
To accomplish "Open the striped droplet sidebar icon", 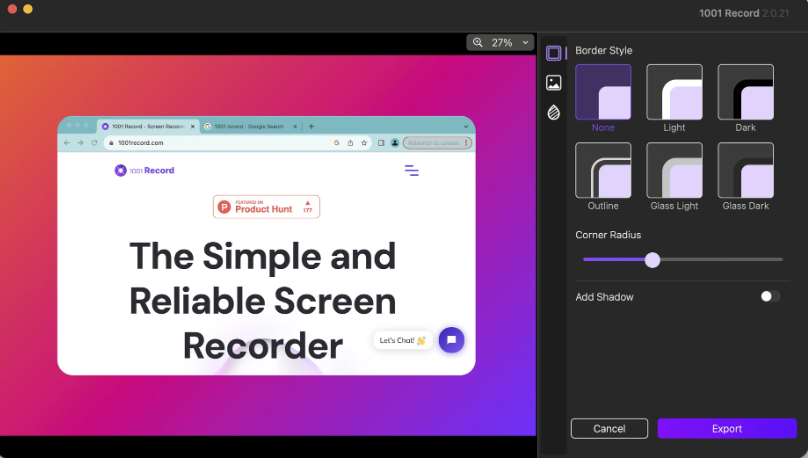I will tap(553, 112).
